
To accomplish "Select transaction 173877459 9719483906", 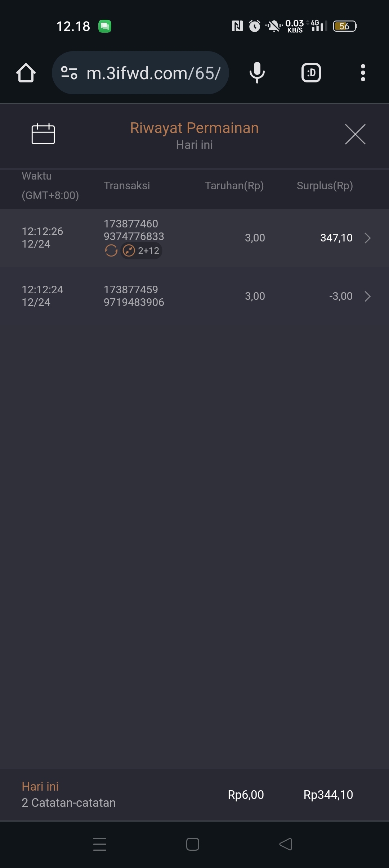I will (x=134, y=296).
